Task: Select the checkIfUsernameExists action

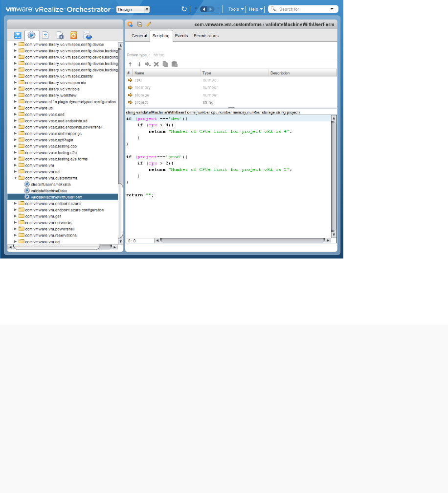Action: click(x=50, y=185)
